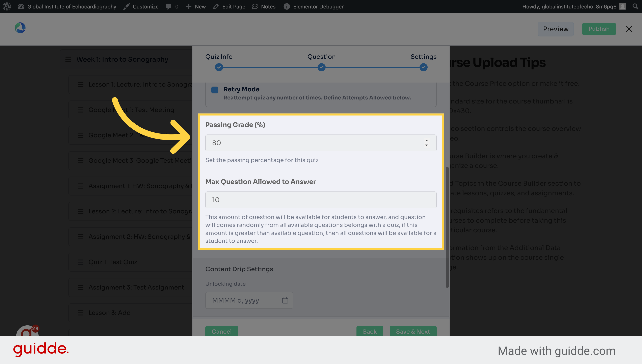Click the Question tab
Image resolution: width=642 pixels, height=364 pixels.
321,56
